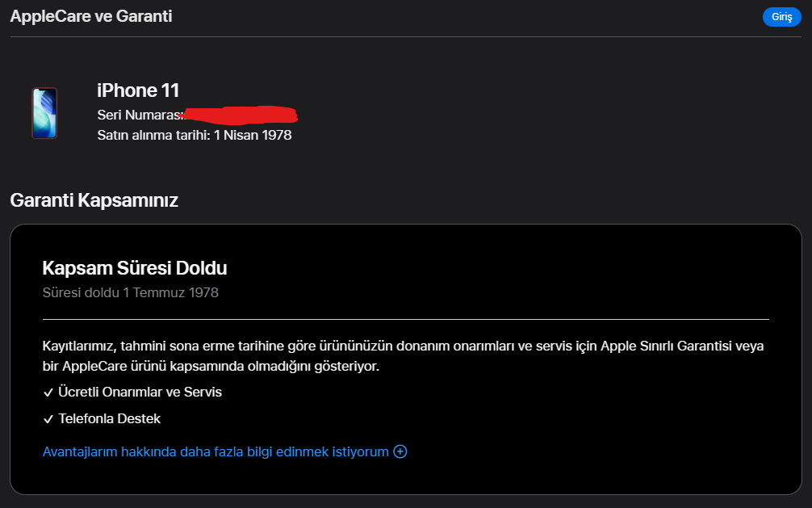
Task: Click the purchase date "Satın alınma tarihi: 1 Nisan 1978"
Action: coord(195,135)
